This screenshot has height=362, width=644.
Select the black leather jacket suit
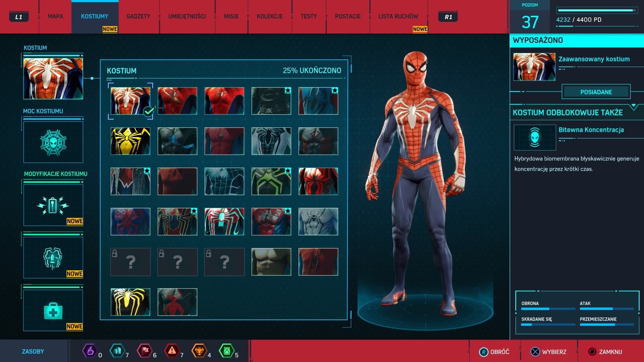[271, 101]
